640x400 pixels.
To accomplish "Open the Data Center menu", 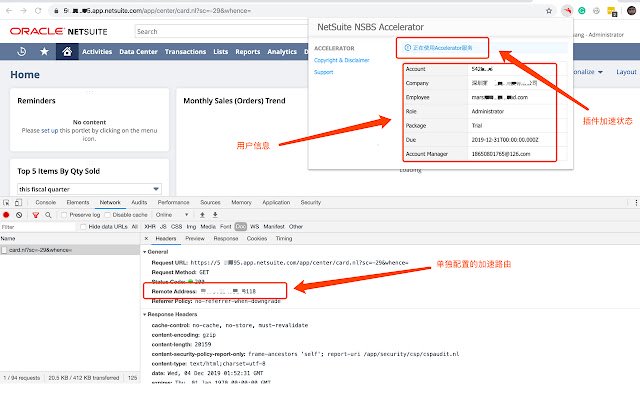I will [138, 51].
